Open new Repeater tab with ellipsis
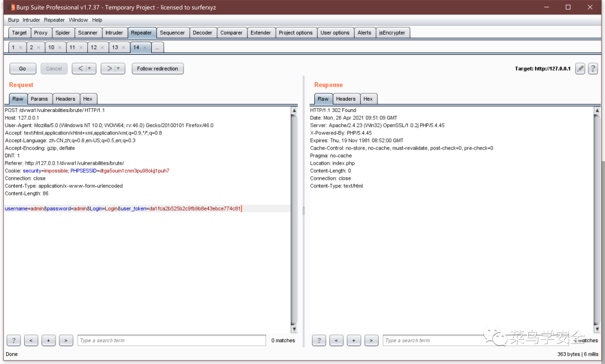Screen dimensions: 605x364 click(157, 48)
